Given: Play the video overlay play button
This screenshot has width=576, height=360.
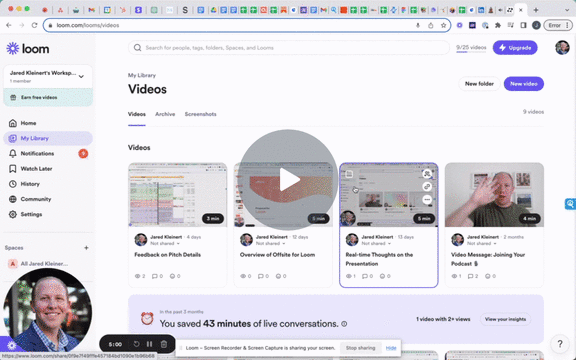Looking at the screenshot, I should (288, 180).
